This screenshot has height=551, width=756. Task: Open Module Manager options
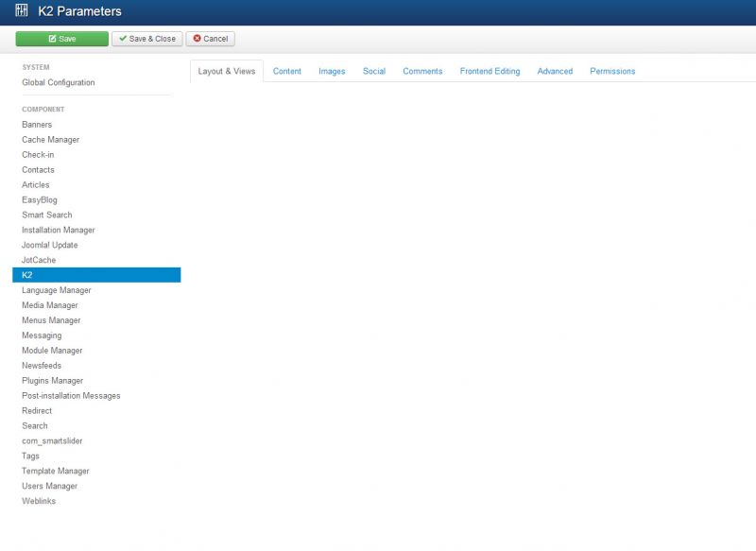click(52, 351)
